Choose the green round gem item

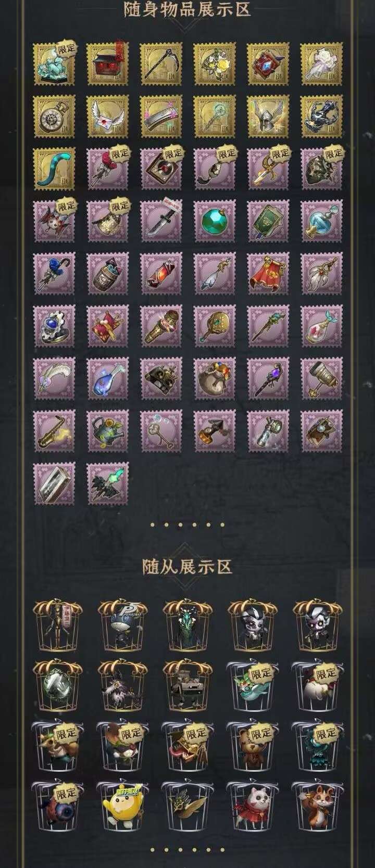[x=215, y=221]
